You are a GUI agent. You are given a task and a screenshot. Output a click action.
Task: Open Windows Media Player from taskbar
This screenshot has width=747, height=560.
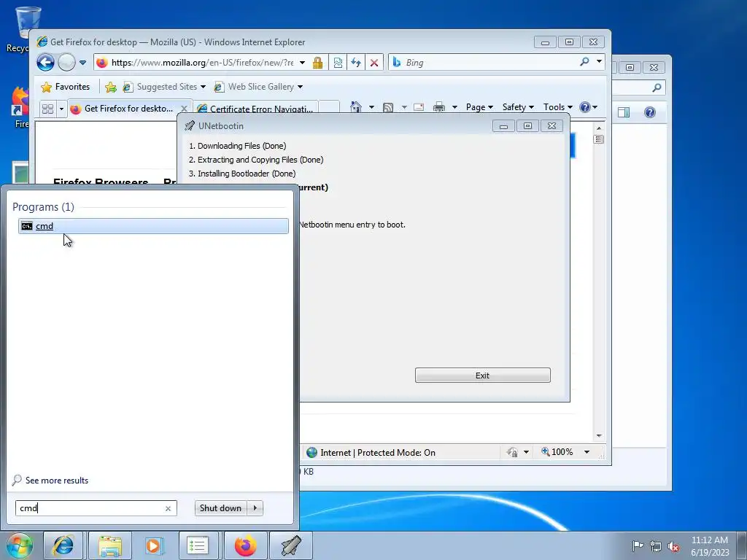pos(154,545)
